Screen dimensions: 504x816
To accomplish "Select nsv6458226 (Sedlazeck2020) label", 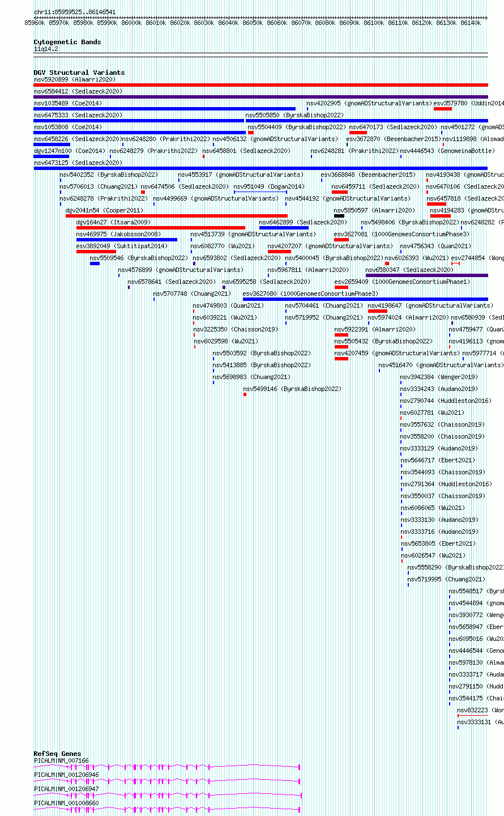I will pyautogui.click(x=77, y=139).
